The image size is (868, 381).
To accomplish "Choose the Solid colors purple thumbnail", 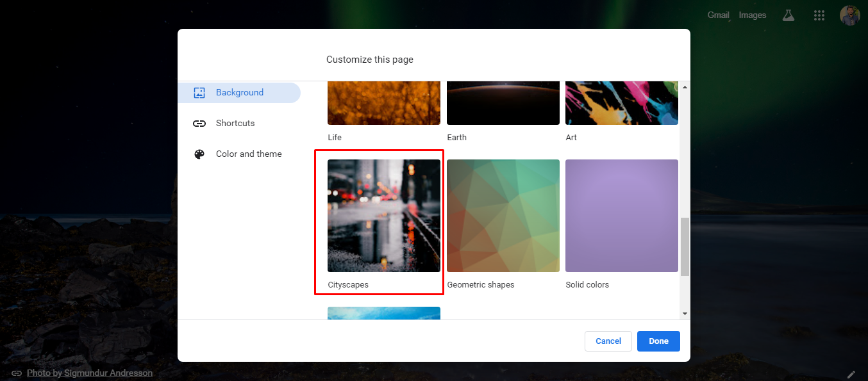I will pos(622,216).
